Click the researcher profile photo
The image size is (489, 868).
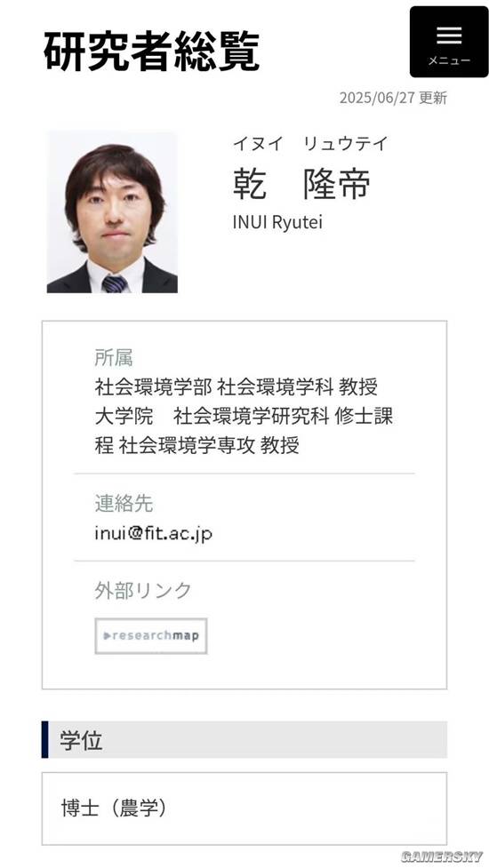coord(112,212)
